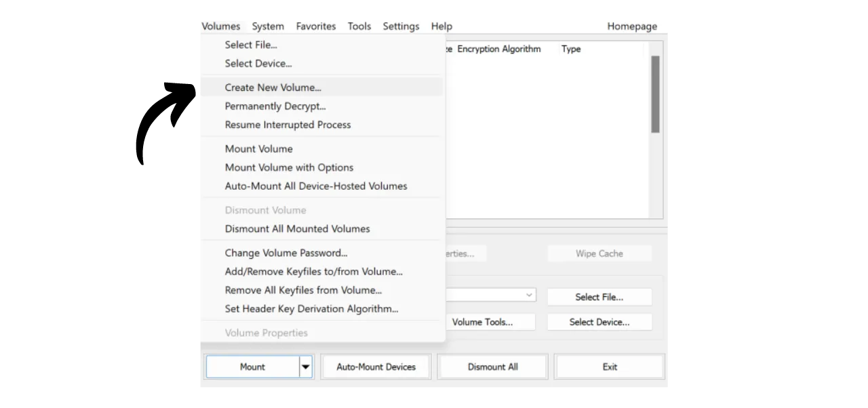Click the Auto-Mount Devices button

pyautogui.click(x=376, y=367)
